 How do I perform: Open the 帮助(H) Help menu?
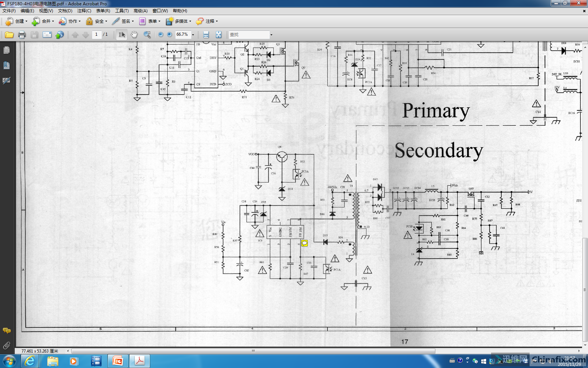180,11
